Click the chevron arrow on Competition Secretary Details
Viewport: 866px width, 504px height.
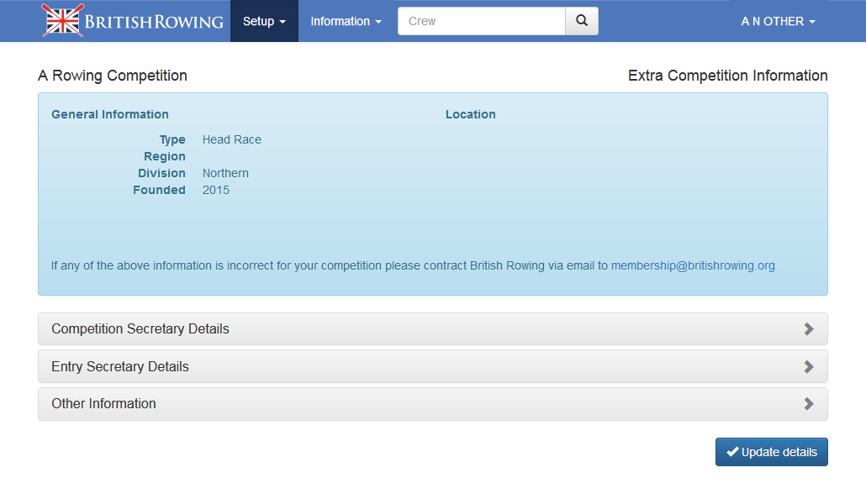[809, 329]
